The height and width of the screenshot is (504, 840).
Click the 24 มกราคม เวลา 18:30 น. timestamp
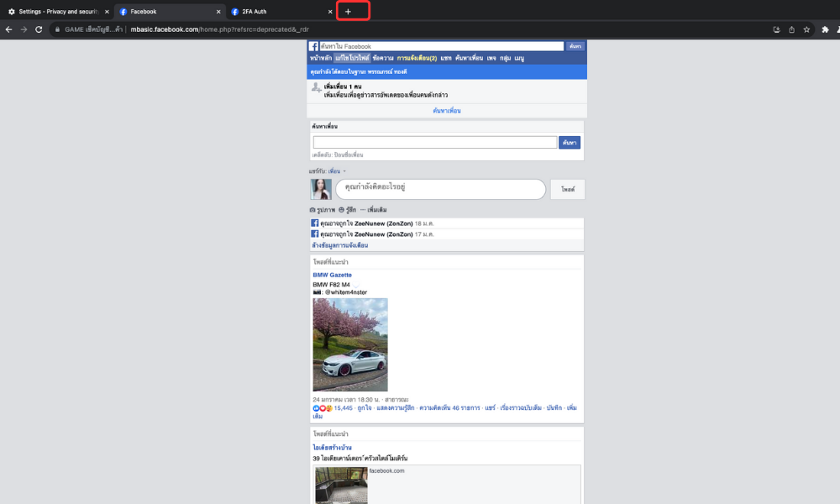click(x=346, y=400)
